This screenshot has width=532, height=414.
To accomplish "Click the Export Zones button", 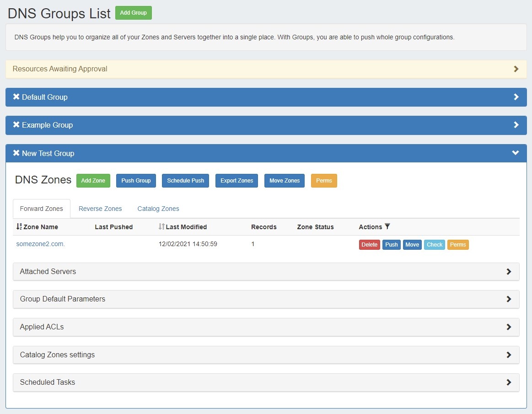I will tap(236, 181).
